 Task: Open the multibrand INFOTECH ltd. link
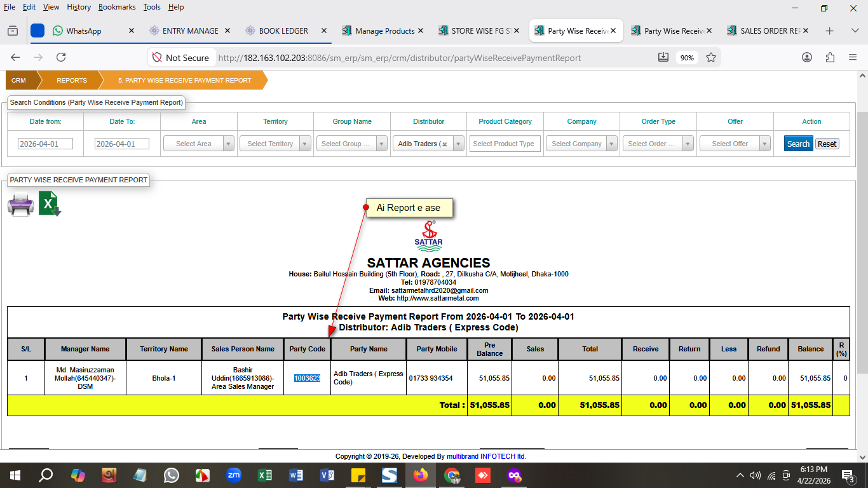(486, 456)
